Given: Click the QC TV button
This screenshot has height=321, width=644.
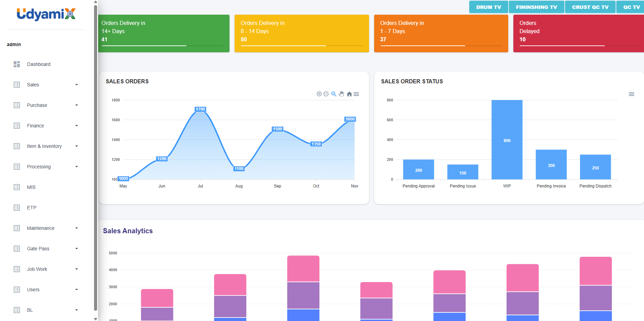Looking at the screenshot, I should pos(631,7).
